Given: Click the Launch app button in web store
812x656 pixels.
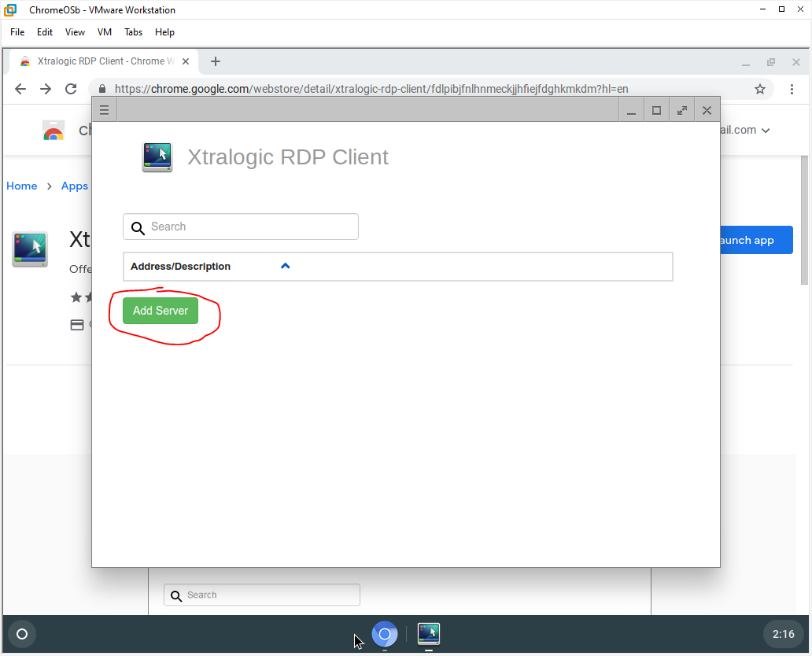Looking at the screenshot, I should 756,240.
